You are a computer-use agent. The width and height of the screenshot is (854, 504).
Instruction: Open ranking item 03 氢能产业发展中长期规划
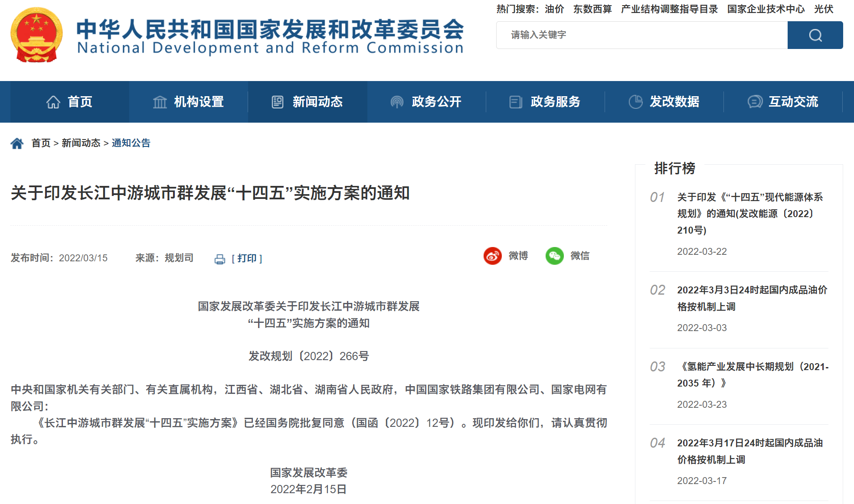752,374
